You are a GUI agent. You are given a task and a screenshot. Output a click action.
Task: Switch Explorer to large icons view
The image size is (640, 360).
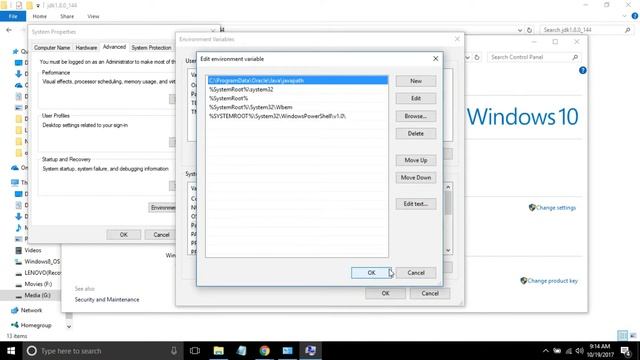(x=632, y=336)
